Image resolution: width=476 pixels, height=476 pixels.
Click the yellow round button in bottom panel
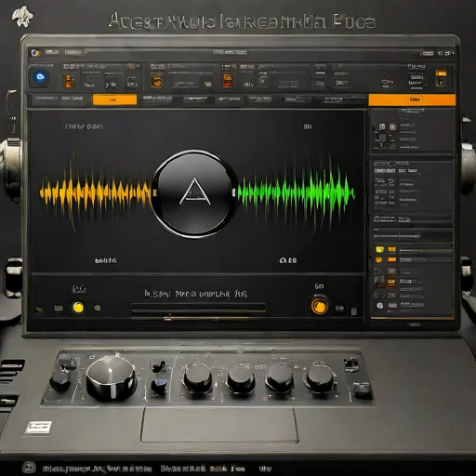coord(78,308)
